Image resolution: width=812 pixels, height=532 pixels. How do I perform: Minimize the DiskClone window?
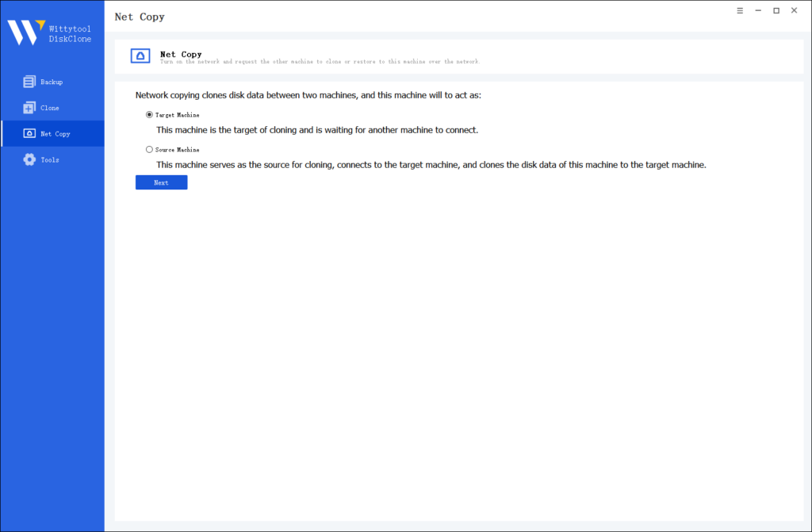(x=758, y=10)
